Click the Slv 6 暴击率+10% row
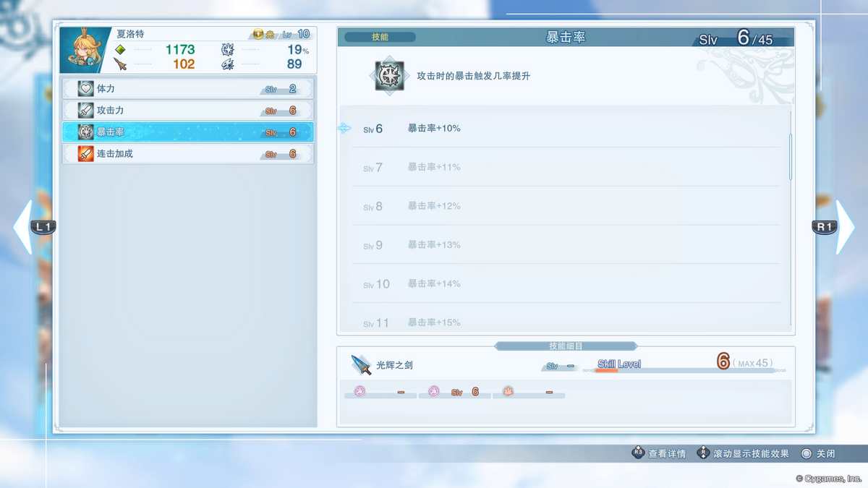This screenshot has width=868, height=488. [566, 128]
